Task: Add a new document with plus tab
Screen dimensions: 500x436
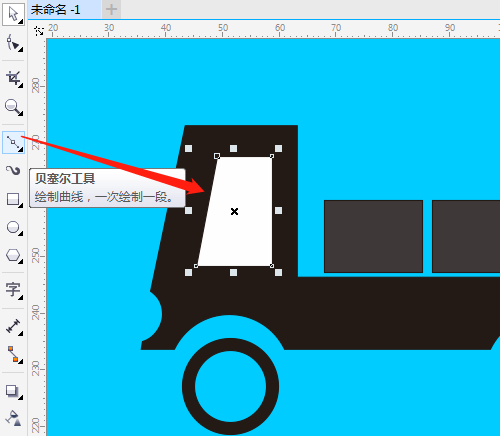Action: click(x=111, y=9)
